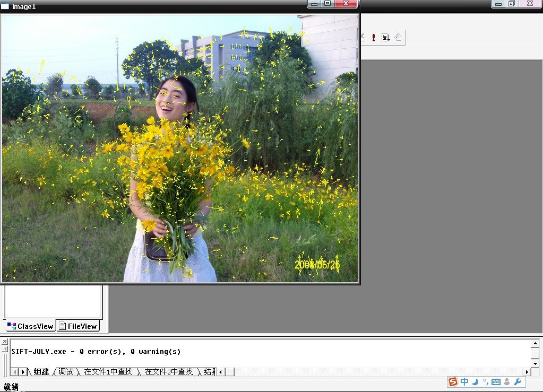Click the Sogou S logo in IME bar
The height and width of the screenshot is (392, 543).
(x=453, y=382)
